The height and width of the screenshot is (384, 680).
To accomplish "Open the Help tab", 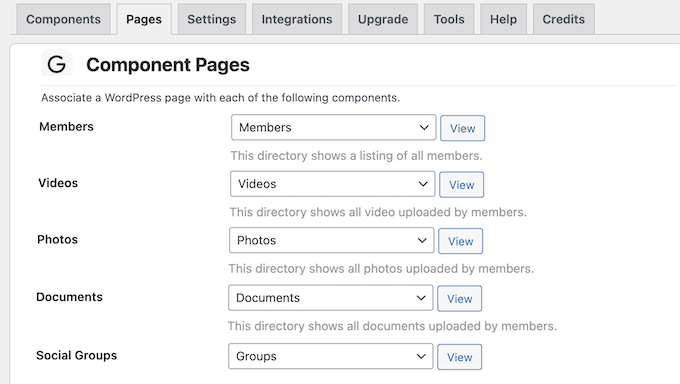I will (x=503, y=19).
